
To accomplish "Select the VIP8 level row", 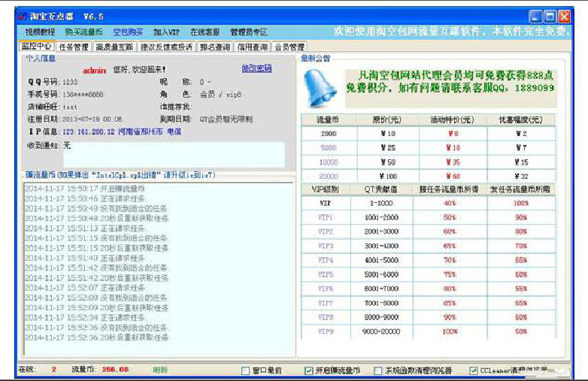I will (x=429, y=317).
